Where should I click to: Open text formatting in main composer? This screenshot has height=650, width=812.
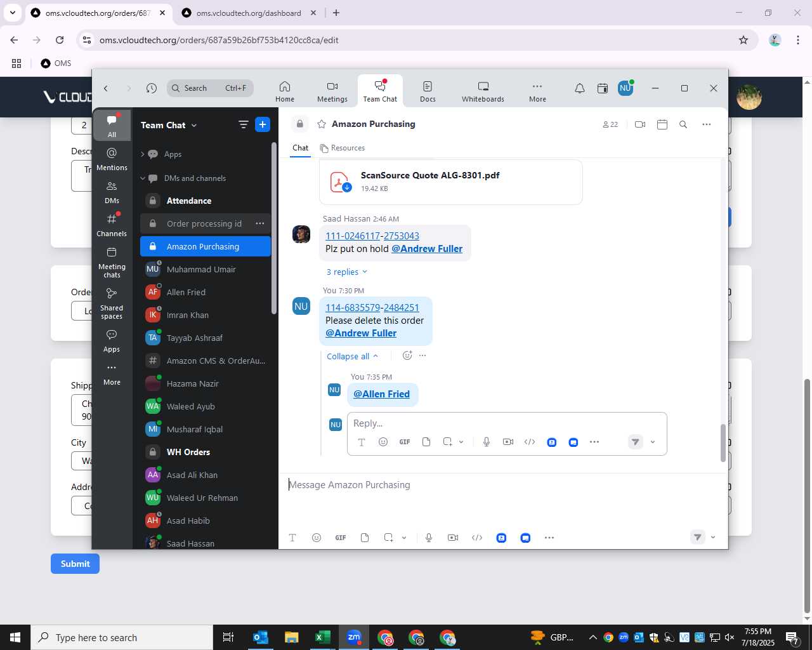pos(292,538)
